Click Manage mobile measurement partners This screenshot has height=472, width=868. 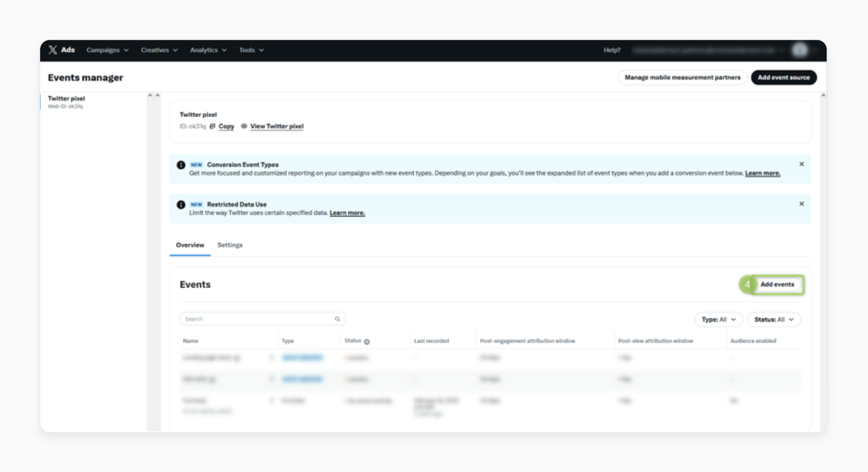[682, 77]
